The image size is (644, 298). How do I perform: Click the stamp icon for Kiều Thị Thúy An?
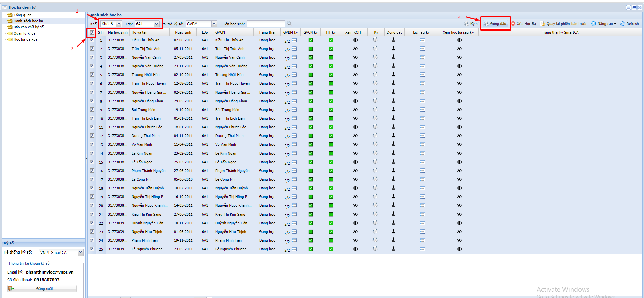pos(393,40)
